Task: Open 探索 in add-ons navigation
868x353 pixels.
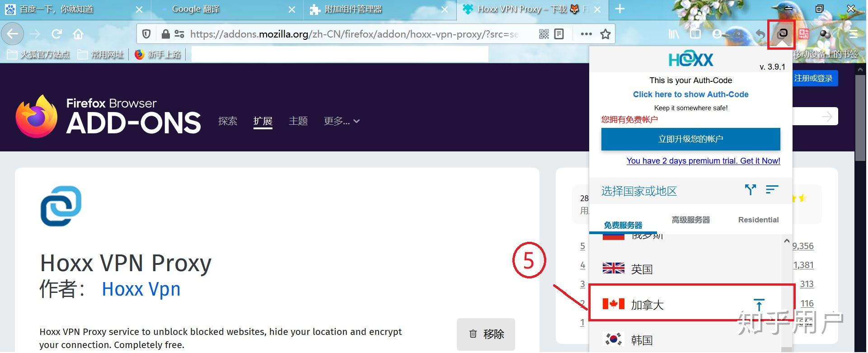Action: point(227,121)
